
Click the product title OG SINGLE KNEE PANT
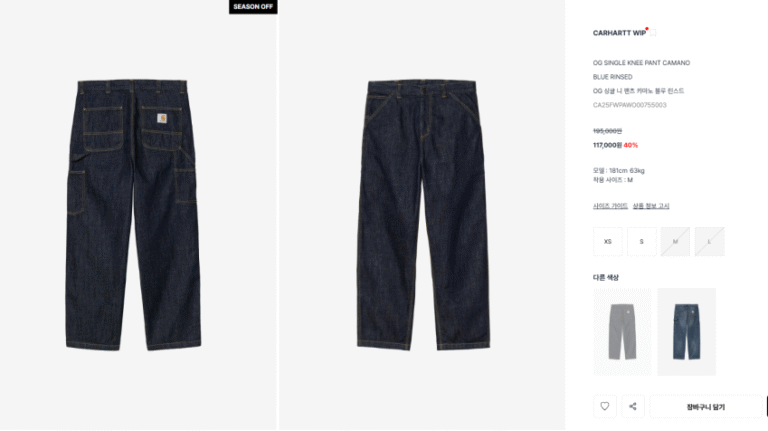point(625,63)
